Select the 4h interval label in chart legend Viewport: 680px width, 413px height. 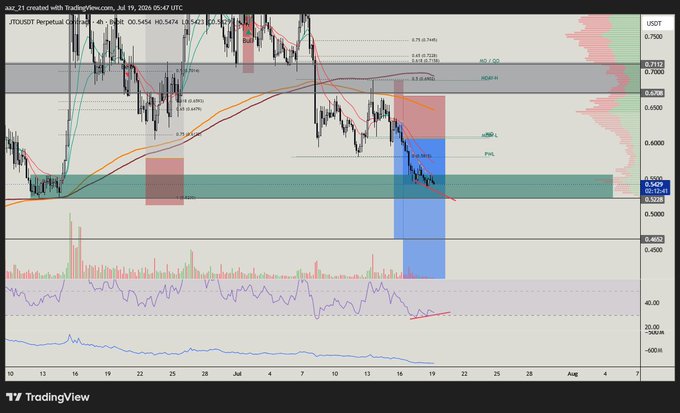(99, 22)
